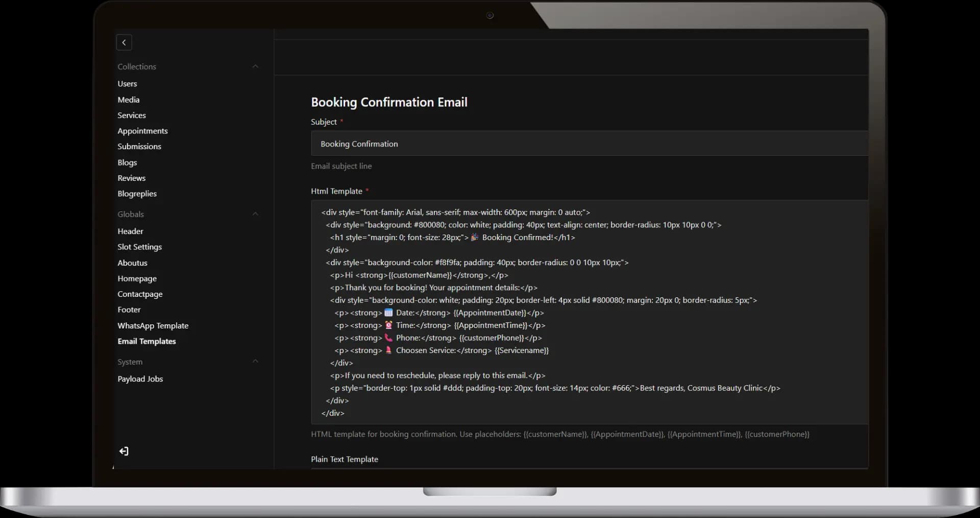Click the reschedule paragraph line in editor
Screen dimensions: 980x518
437,375
